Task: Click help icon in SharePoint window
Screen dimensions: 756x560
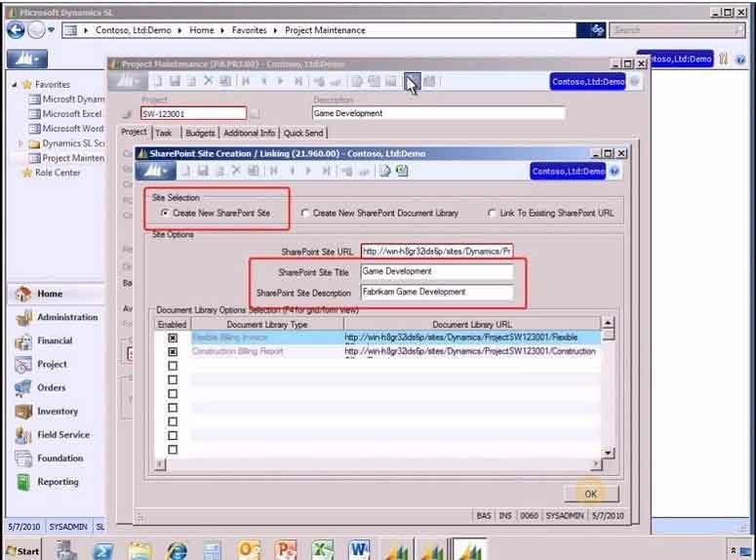Action: tap(615, 172)
